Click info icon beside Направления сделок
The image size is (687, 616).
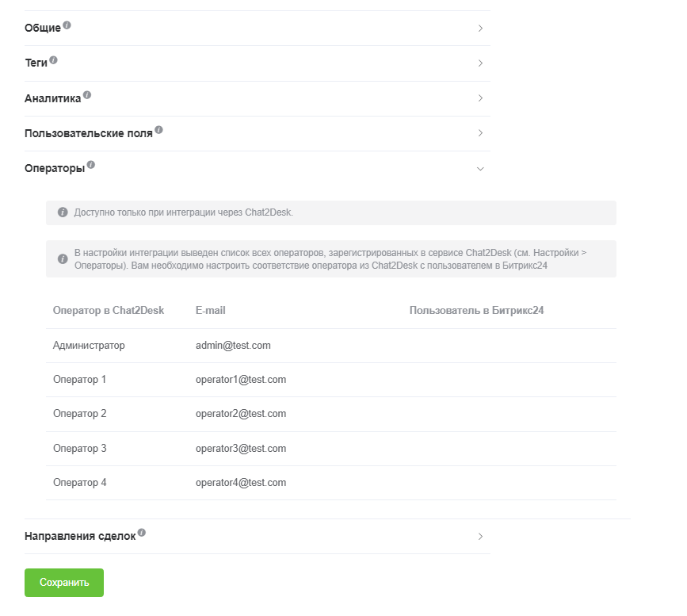point(142,533)
